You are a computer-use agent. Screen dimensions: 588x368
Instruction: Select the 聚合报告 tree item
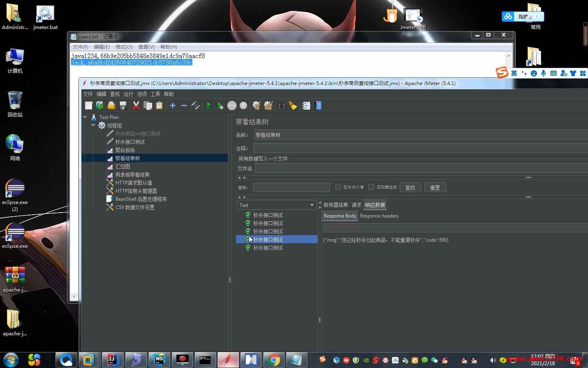click(125, 150)
